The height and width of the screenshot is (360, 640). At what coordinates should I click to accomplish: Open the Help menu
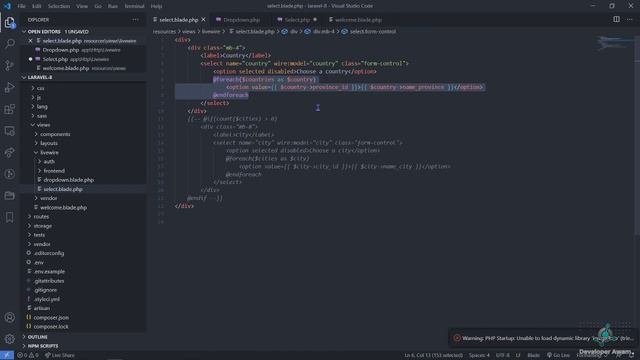click(x=156, y=6)
